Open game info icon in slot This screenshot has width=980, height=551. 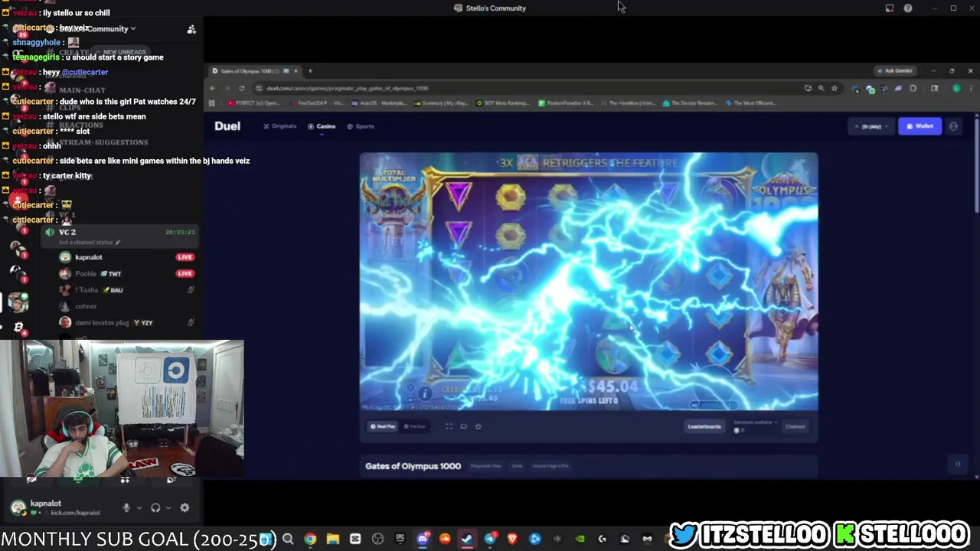425,393
